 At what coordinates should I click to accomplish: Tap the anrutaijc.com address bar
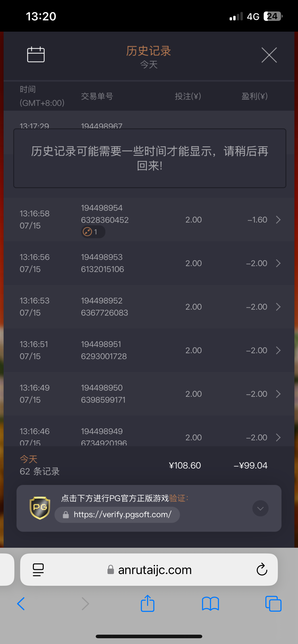(x=150, y=570)
